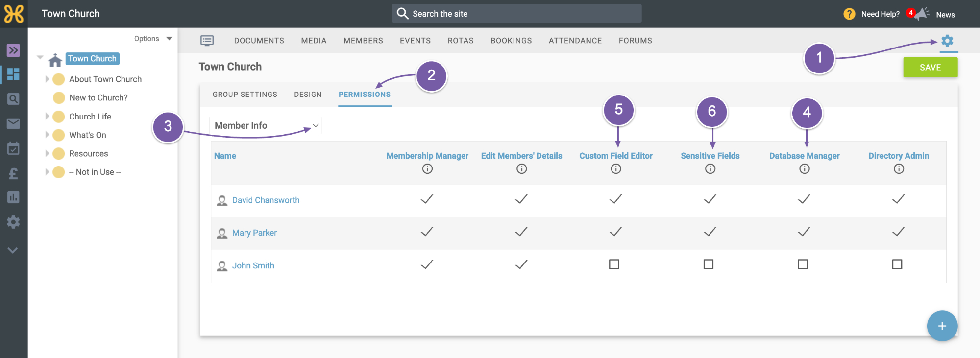Toggle Edit Members' Details tick for John Smith
Viewport: 980px width, 358px height.
coord(521,264)
